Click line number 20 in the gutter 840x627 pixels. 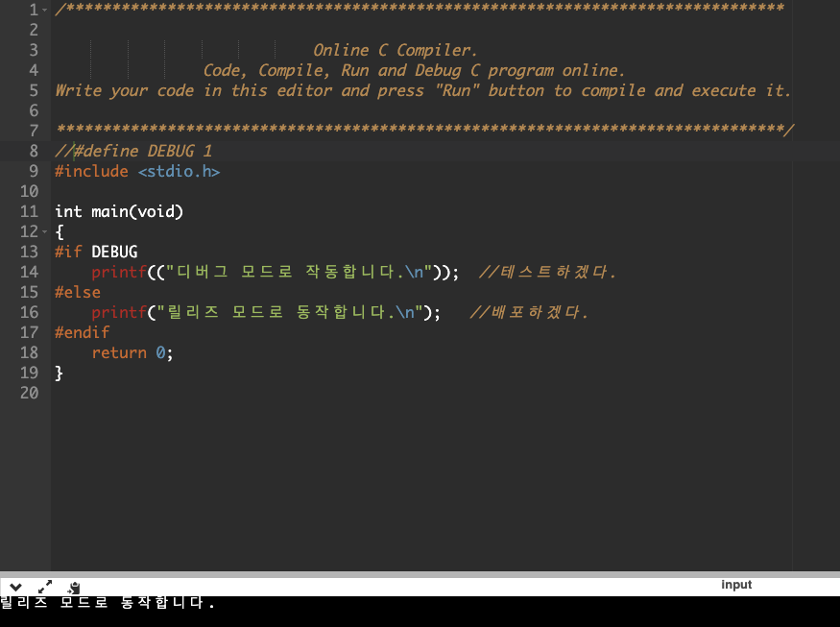29,393
